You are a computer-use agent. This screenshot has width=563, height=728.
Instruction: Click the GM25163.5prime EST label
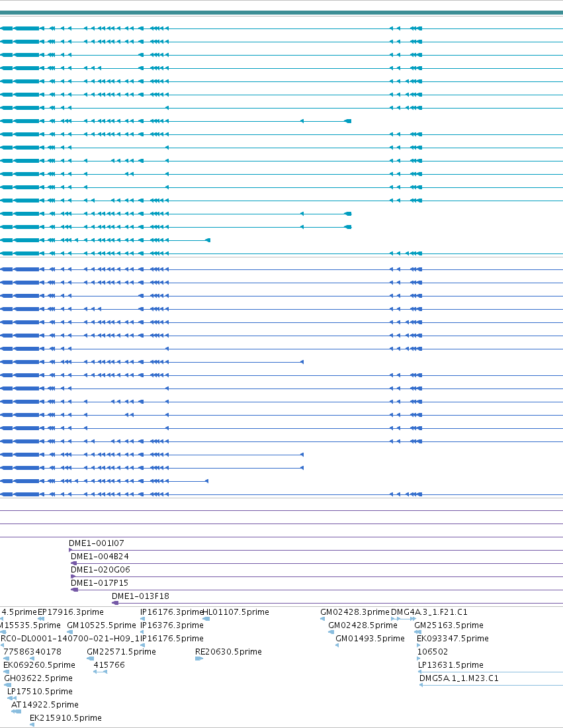(449, 625)
